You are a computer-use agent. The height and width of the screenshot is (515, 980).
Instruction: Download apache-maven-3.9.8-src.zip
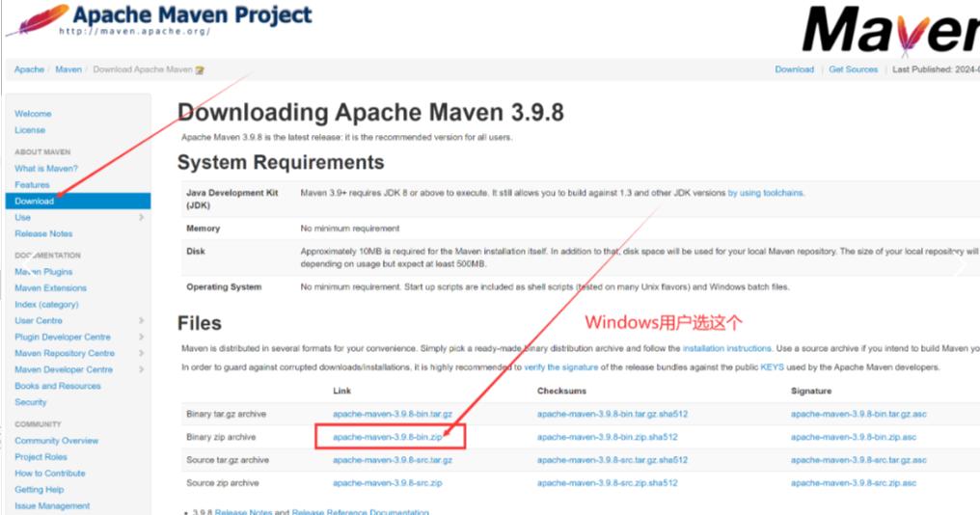(x=388, y=483)
